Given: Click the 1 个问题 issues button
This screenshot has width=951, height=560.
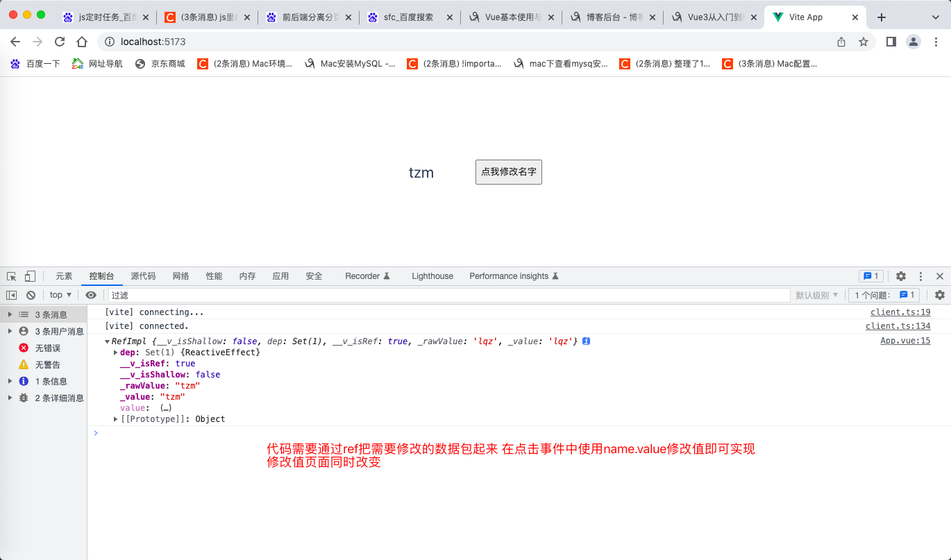Looking at the screenshot, I should [x=884, y=295].
